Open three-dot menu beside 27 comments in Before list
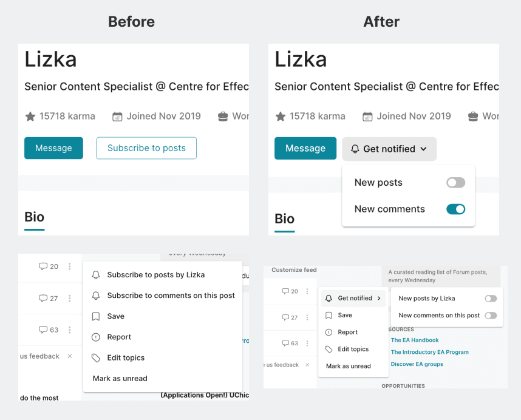The image size is (521, 420). pos(69,298)
